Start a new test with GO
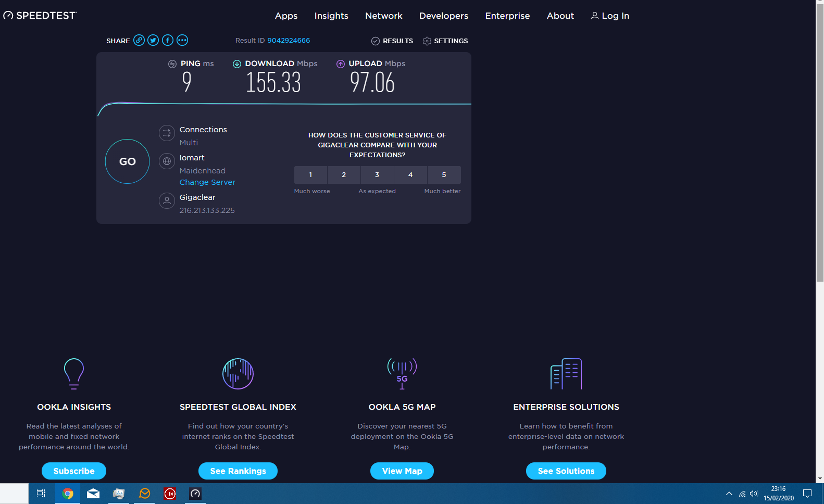Viewport: 824px width, 504px height. 128,161
